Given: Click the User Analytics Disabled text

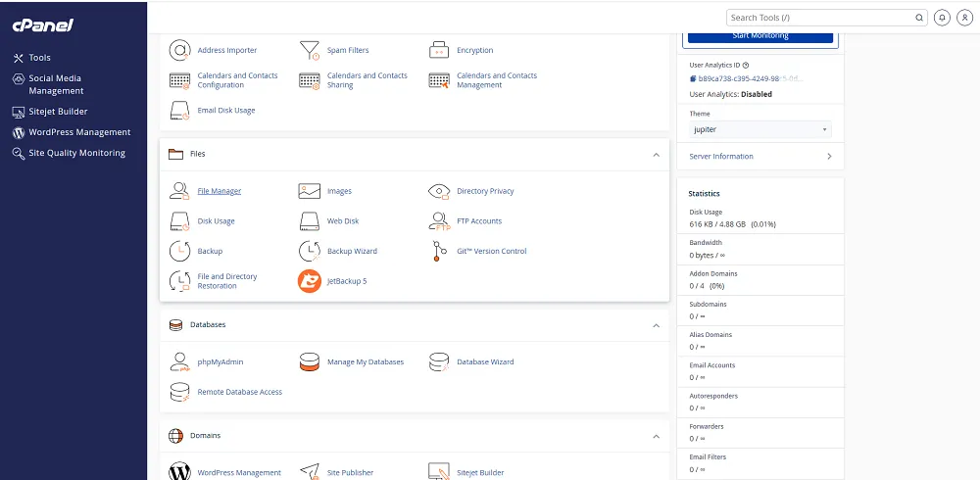Looking at the screenshot, I should 731,94.
